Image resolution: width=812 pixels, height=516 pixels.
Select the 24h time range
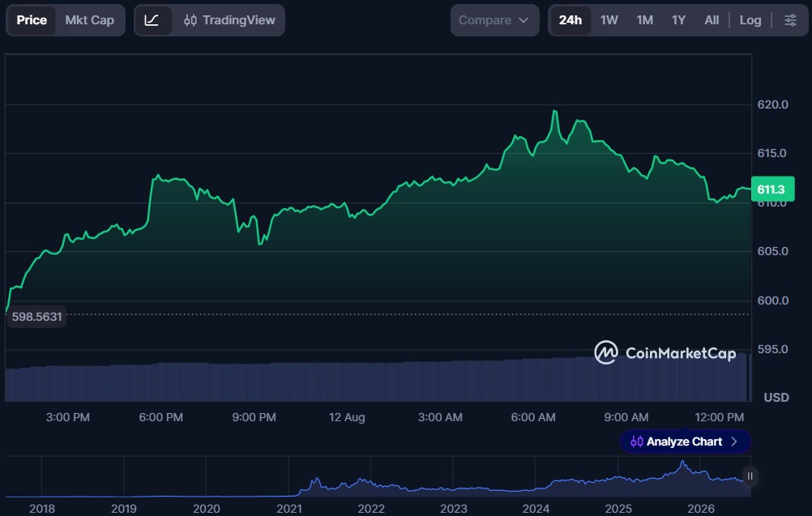(x=571, y=20)
